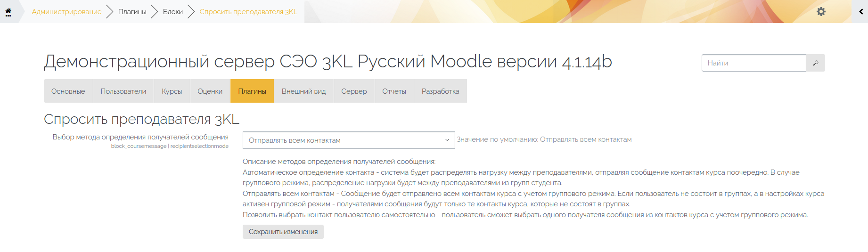Open Администрирование breadcrumb link

66,12
